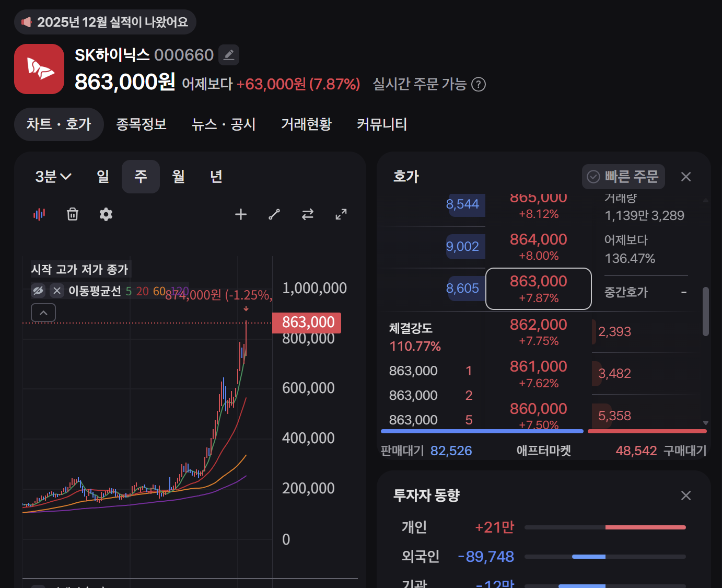Image resolution: width=722 pixels, height=588 pixels.
Task: Select the 862,000 bid price row
Action: tap(539, 332)
